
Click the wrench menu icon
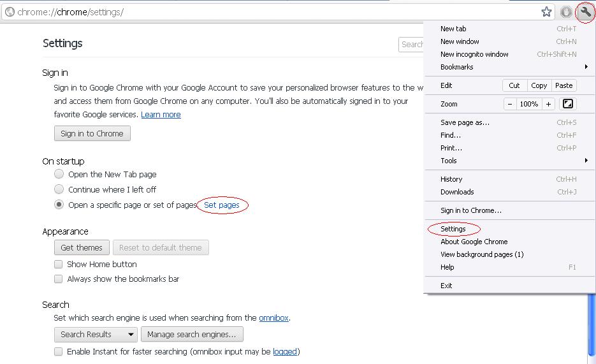[x=586, y=12]
